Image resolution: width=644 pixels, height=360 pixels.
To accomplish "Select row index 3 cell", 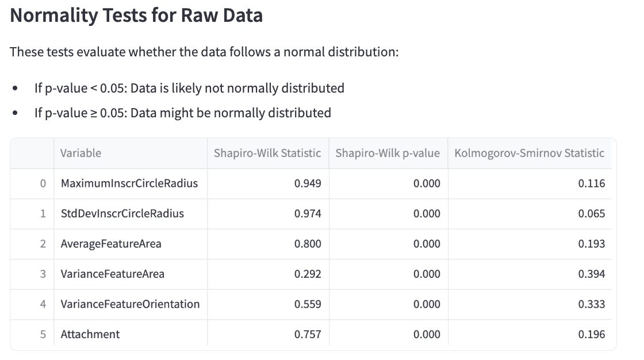I will click(x=32, y=274).
